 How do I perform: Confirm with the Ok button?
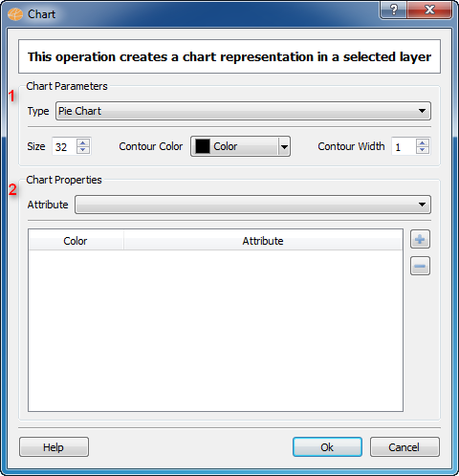(x=327, y=447)
